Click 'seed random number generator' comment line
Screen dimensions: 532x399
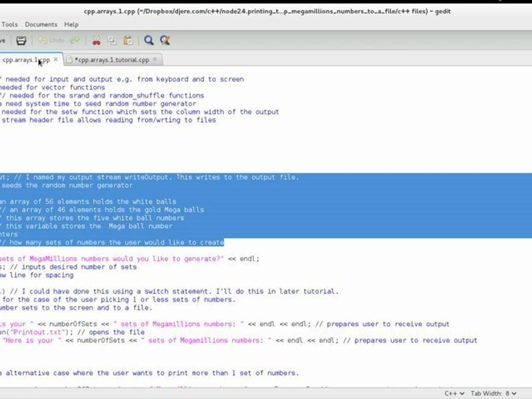click(98, 104)
